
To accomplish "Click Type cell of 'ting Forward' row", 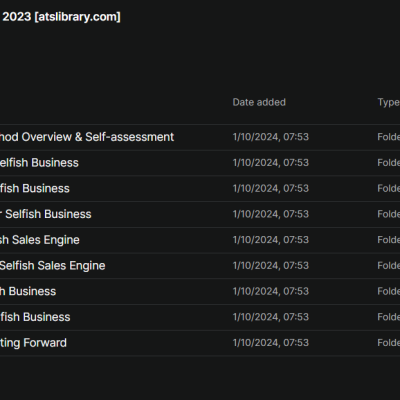I will tap(388, 343).
